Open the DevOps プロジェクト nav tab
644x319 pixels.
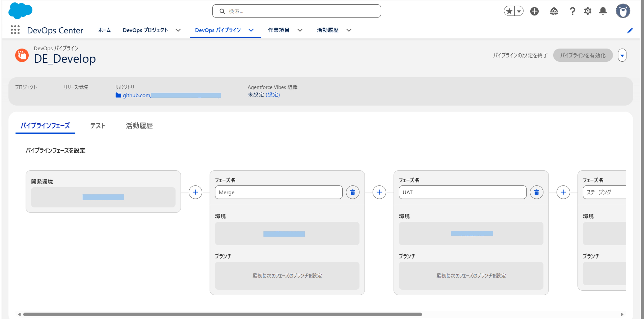click(x=145, y=30)
